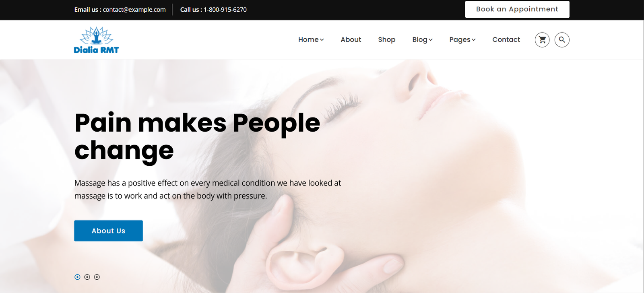Click the Home menu chevron arrow
The width and height of the screenshot is (644, 293).
322,40
